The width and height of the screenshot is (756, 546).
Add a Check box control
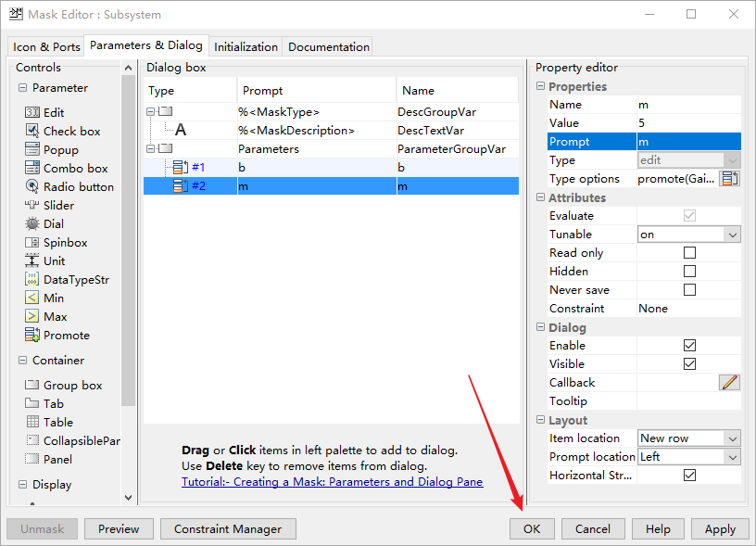tap(63, 132)
